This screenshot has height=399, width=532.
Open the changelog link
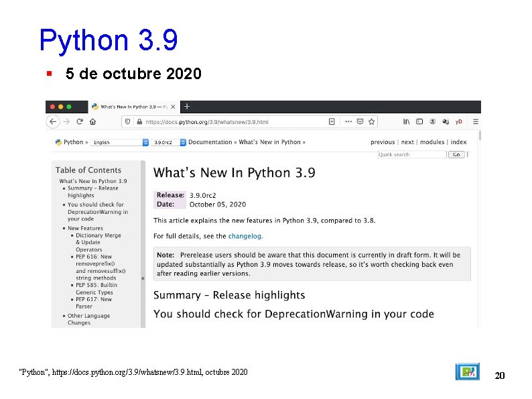coord(245,236)
